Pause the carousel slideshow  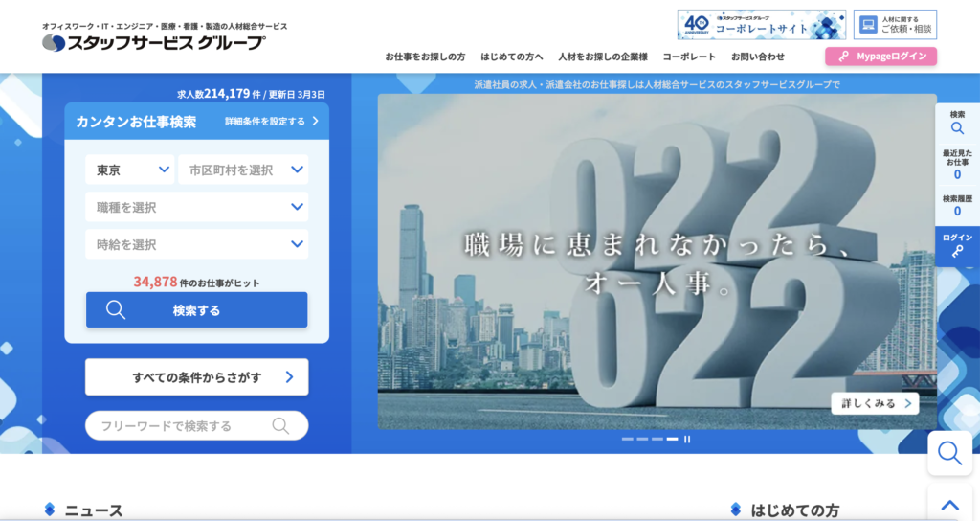(x=687, y=439)
